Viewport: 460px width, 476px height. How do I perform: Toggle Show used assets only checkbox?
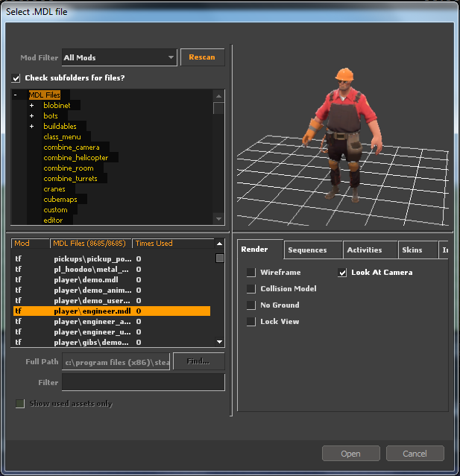point(20,404)
